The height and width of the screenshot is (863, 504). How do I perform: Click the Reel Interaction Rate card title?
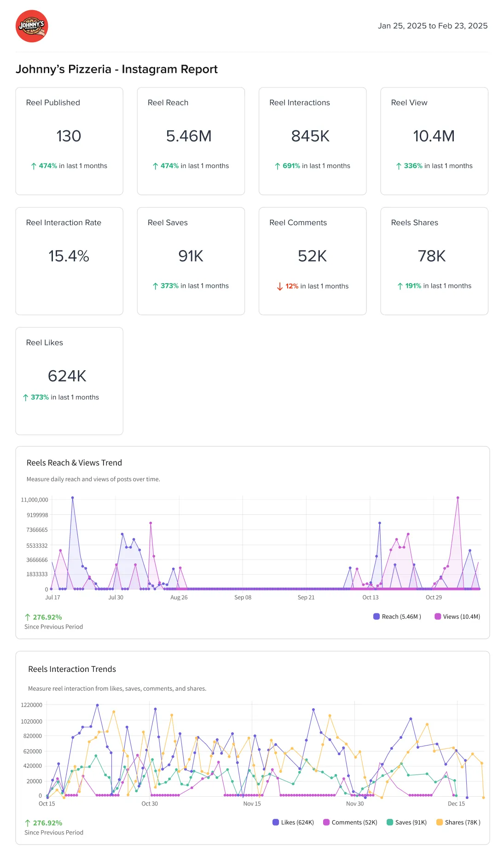[64, 222]
